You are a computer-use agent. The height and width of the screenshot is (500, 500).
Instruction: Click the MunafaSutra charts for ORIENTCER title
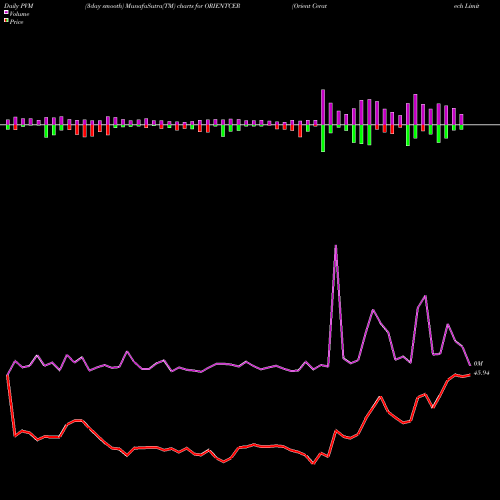[x=162, y=6]
